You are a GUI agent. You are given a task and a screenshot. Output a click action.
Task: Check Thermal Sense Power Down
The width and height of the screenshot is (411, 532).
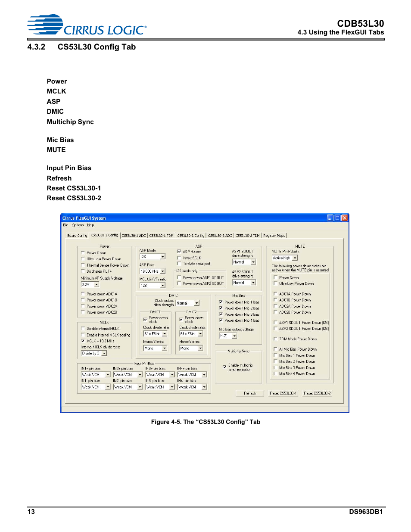coord(83,265)
